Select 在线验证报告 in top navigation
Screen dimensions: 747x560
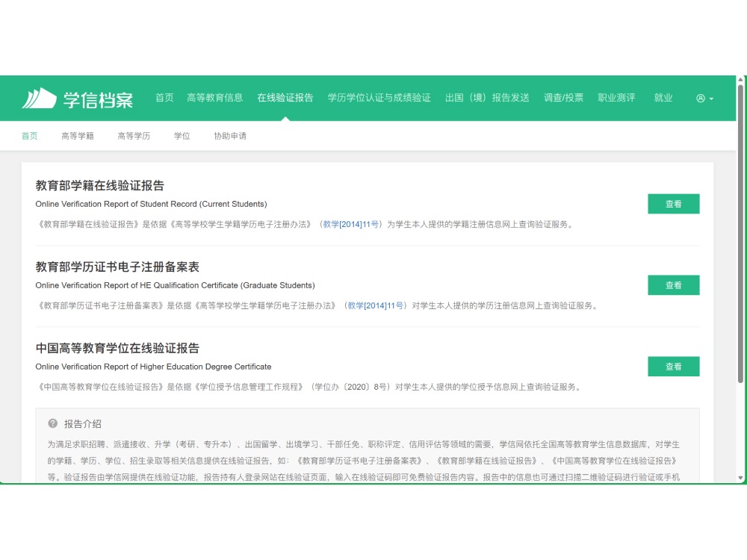tap(285, 98)
